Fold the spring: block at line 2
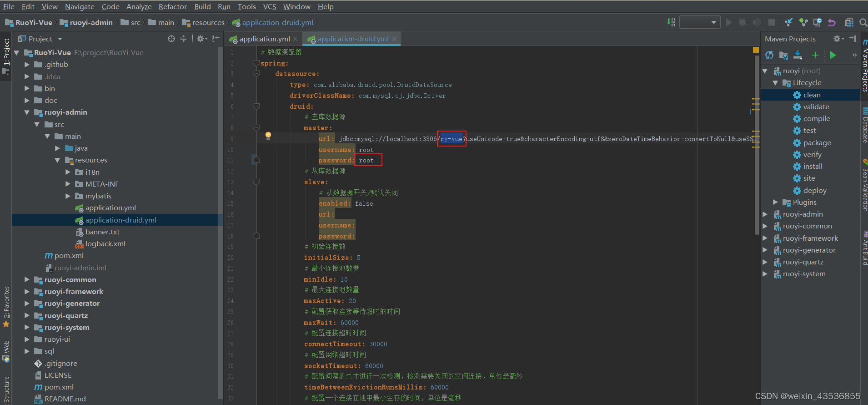Viewport: 868px width, 405px height. (x=256, y=63)
